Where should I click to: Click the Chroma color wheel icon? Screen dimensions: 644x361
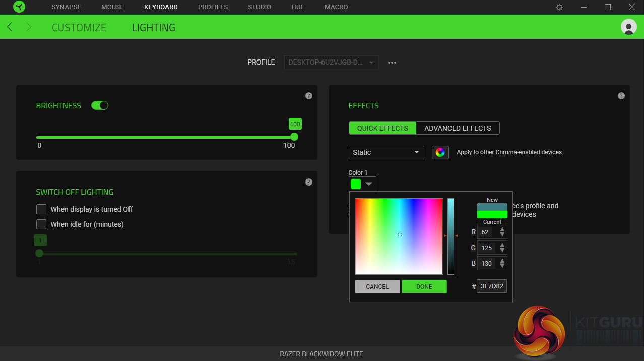tap(440, 152)
